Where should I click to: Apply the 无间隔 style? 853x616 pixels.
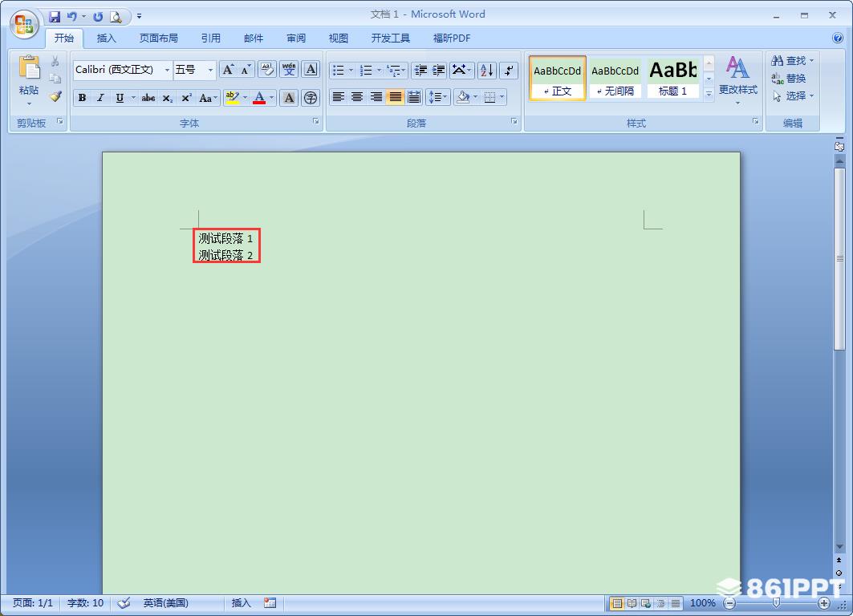(615, 78)
